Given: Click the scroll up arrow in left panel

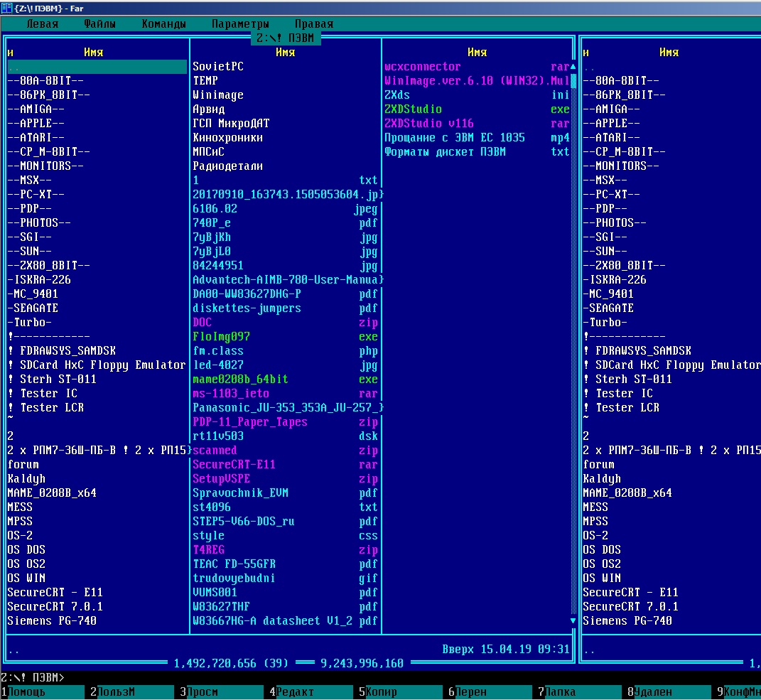Looking at the screenshot, I should coord(573,66).
